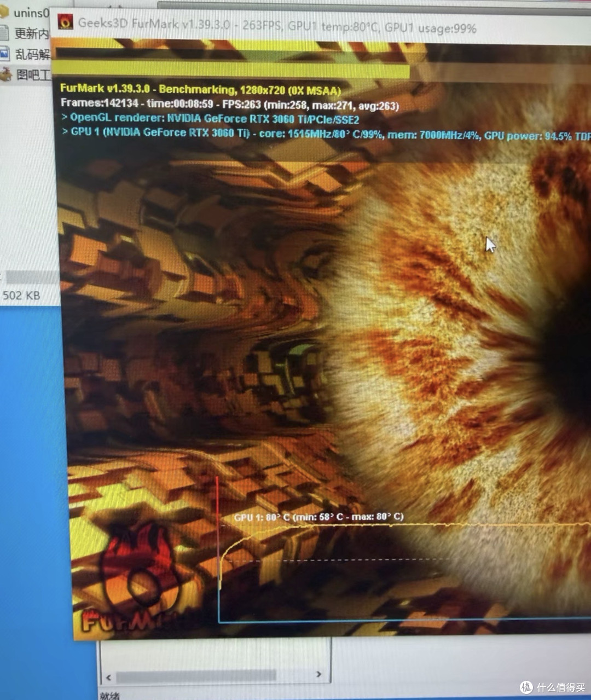The image size is (591, 700).
Task: Click the 'Geeks3D FurMark v1.39.3.0' window title
Action: [x=277, y=26]
